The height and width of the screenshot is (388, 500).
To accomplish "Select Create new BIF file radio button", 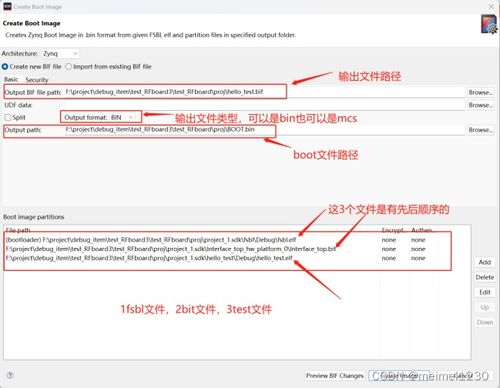I will point(32,67).
